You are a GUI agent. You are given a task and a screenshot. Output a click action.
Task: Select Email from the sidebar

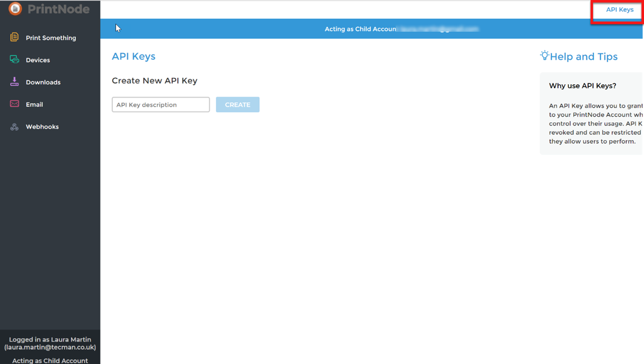34,104
